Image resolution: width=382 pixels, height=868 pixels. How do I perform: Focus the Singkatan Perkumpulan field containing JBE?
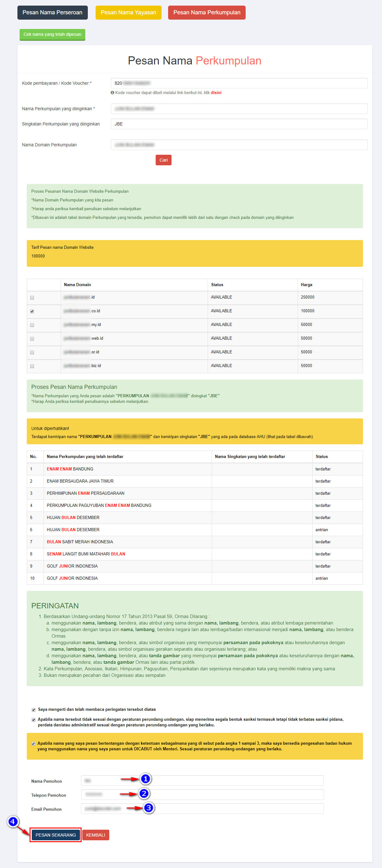pyautogui.click(x=238, y=124)
